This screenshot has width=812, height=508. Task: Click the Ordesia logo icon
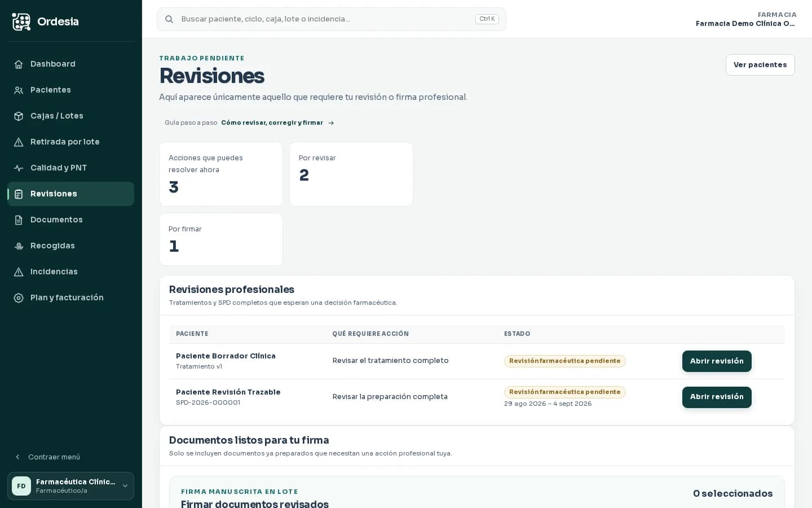coord(21,21)
